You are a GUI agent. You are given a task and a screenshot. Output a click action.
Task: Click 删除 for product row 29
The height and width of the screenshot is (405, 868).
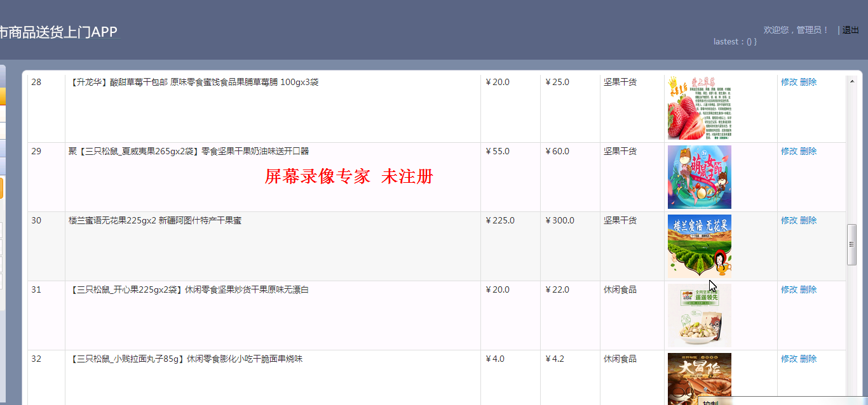click(808, 151)
